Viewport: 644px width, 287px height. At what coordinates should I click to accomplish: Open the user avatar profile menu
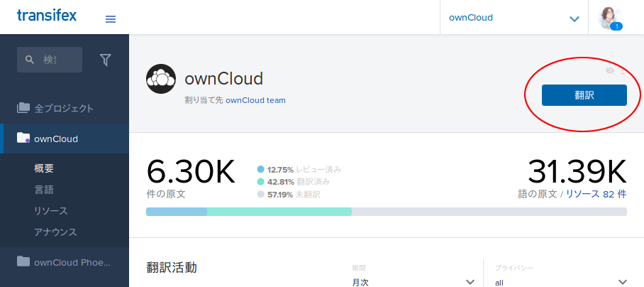(609, 17)
